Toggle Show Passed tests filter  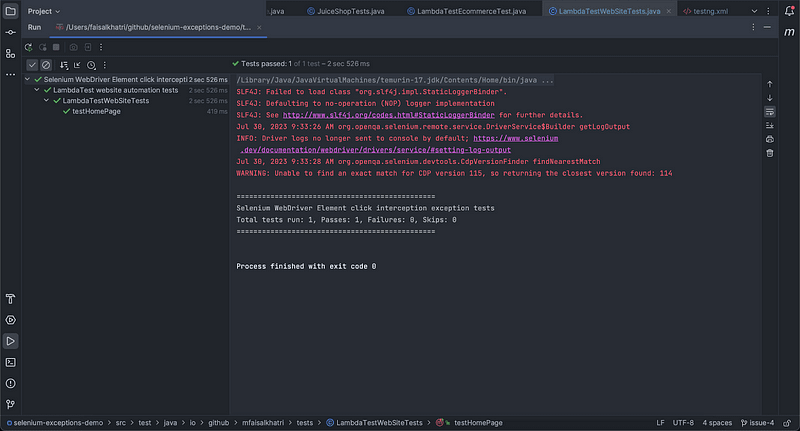32,65
